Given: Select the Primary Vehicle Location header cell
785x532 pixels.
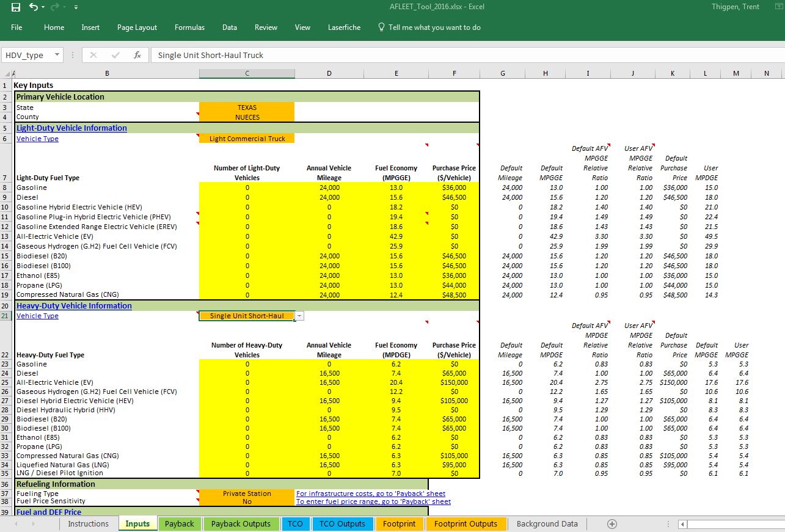Looking at the screenshot, I should click(247, 97).
